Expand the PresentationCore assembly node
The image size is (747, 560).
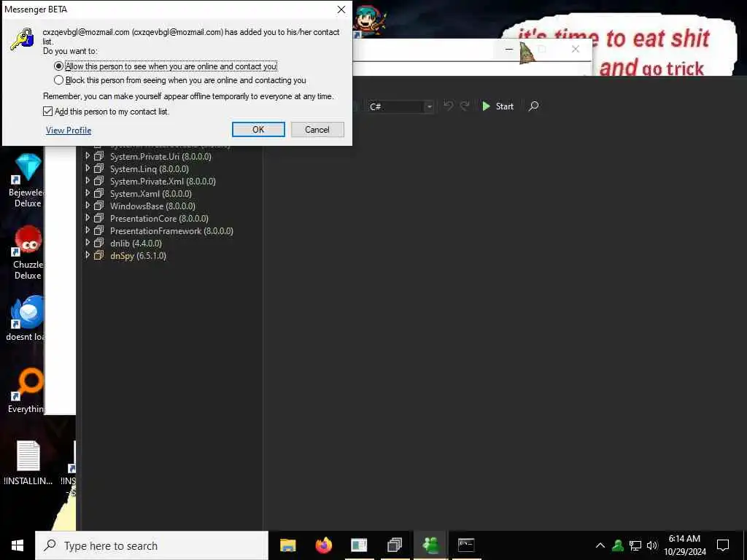point(88,217)
